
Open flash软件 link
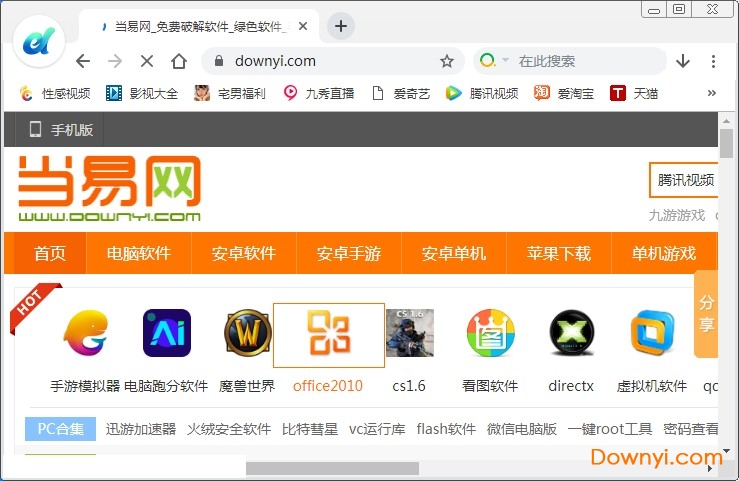click(x=446, y=429)
